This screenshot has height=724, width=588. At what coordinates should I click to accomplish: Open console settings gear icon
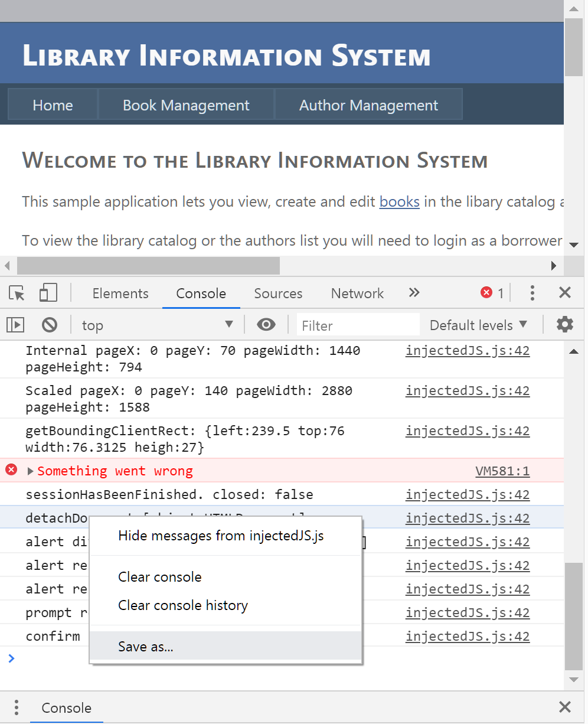point(564,324)
